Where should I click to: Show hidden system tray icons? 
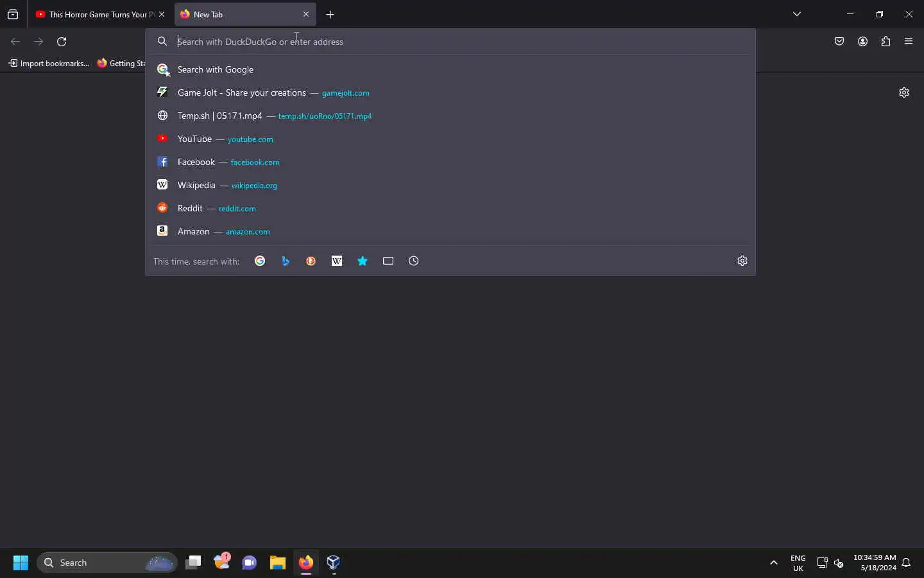tap(774, 563)
